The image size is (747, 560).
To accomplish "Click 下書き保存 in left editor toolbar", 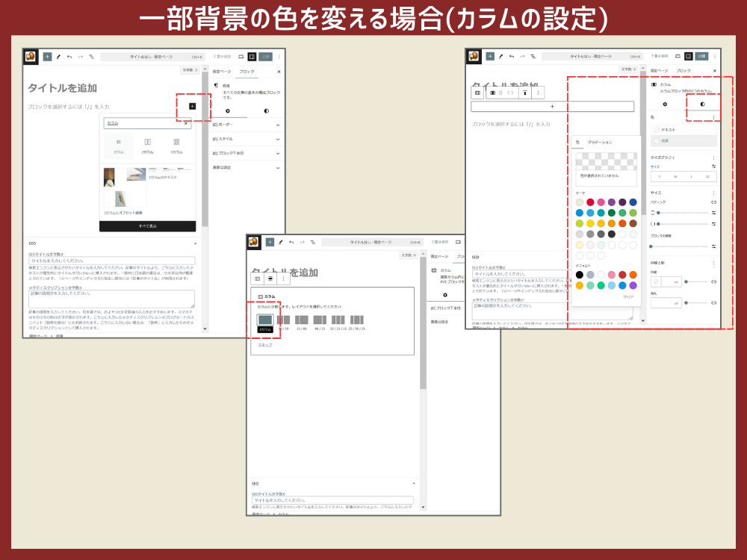I will (222, 57).
